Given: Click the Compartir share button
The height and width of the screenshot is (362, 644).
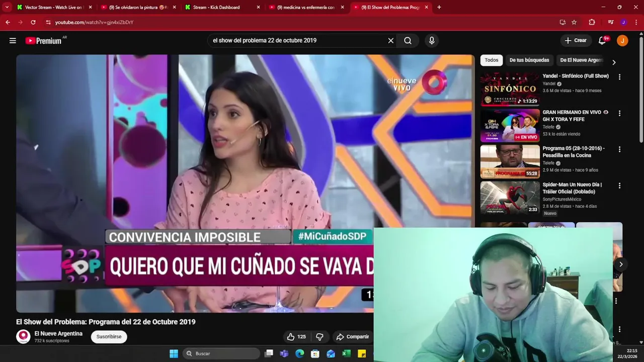Looking at the screenshot, I should coord(353,337).
